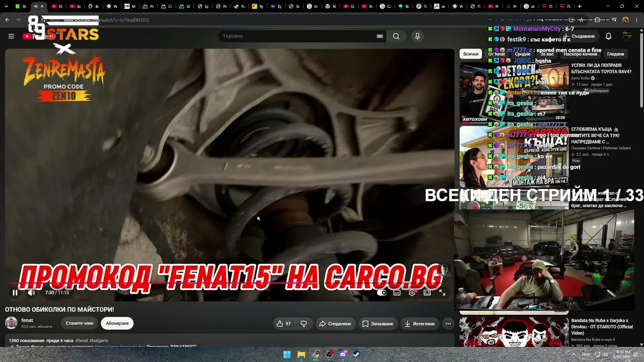The height and width of the screenshot is (362, 644).
Task: Switch to the Kick tab labeled St
Action: [x=21, y=7]
